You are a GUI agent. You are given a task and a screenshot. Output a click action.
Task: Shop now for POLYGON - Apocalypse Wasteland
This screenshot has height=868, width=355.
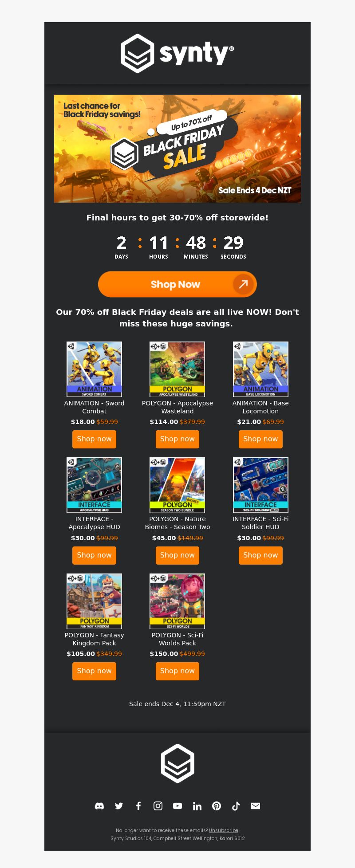pyautogui.click(x=177, y=439)
